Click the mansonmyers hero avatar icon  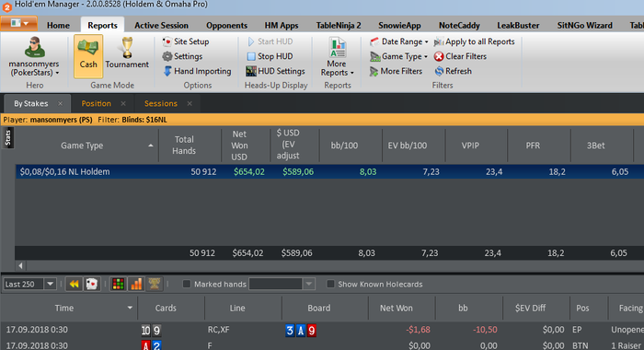point(35,47)
